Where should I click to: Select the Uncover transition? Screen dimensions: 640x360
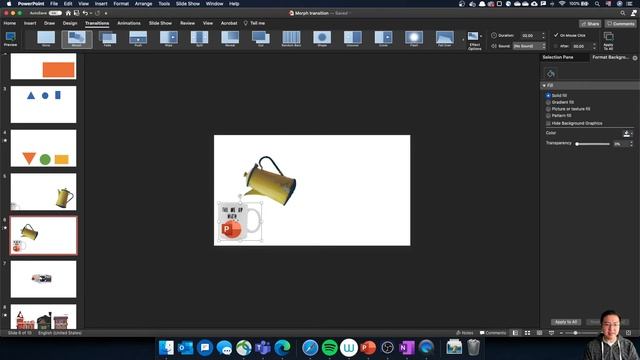pos(353,39)
